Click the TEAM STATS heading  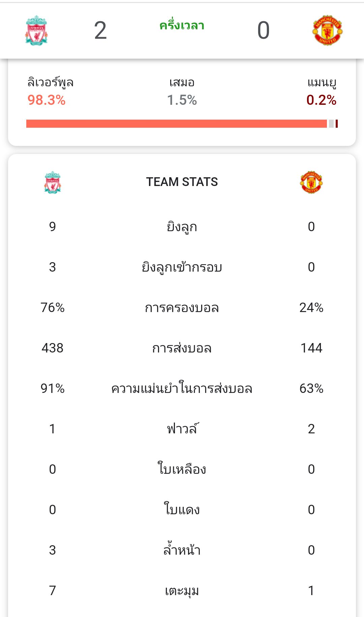tap(182, 182)
